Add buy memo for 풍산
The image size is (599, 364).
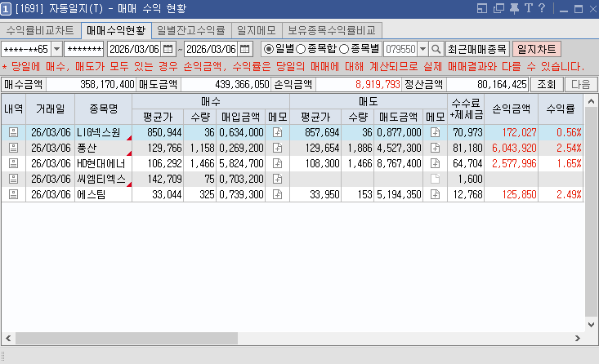point(278,148)
